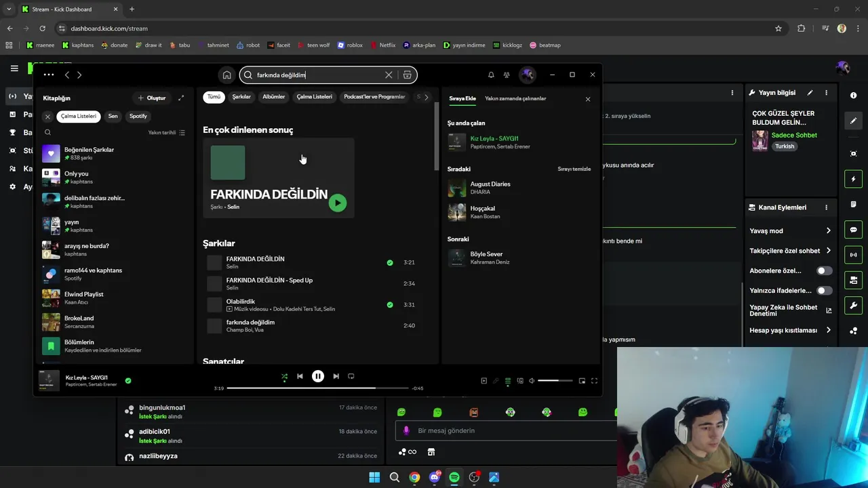
Task: Click Bir mesaj gönderin chat field
Action: tap(505, 431)
